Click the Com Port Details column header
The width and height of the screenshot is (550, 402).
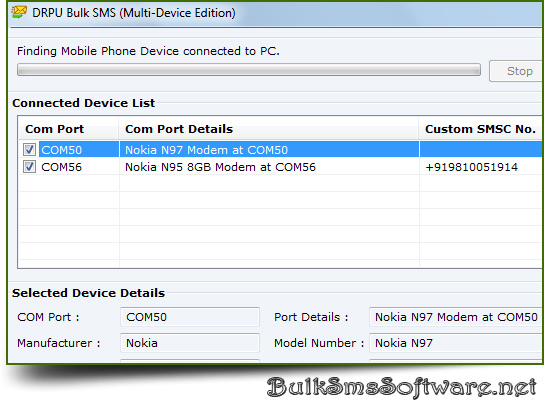pyautogui.click(x=269, y=129)
